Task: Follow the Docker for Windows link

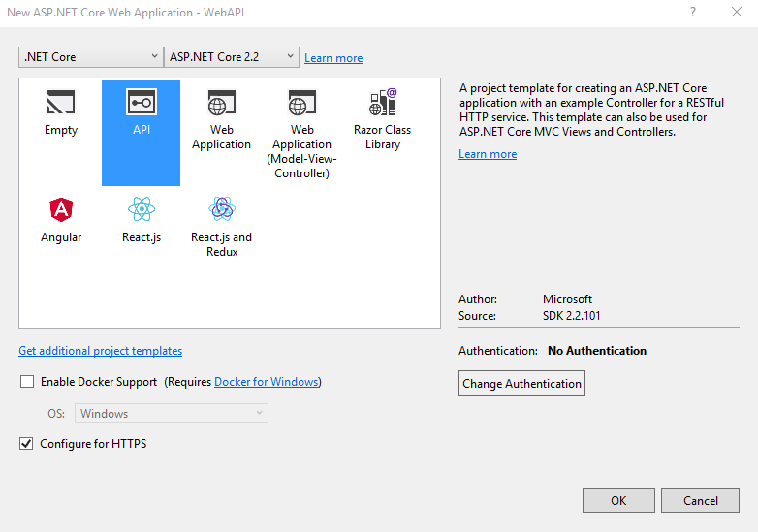Action: coord(267,382)
